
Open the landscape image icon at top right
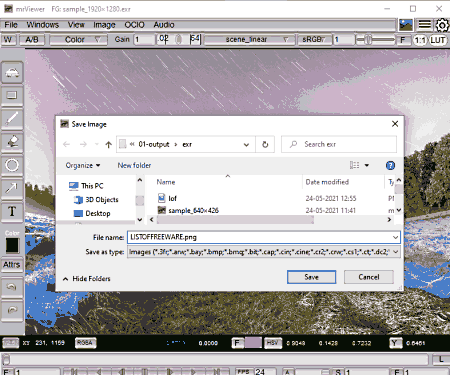[x=406, y=25]
